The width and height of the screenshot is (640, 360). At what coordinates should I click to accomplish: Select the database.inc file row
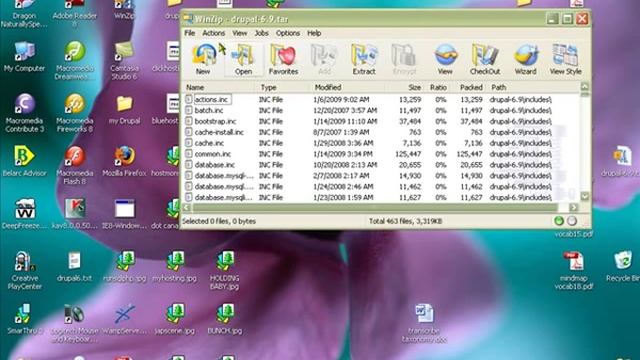click(x=368, y=165)
